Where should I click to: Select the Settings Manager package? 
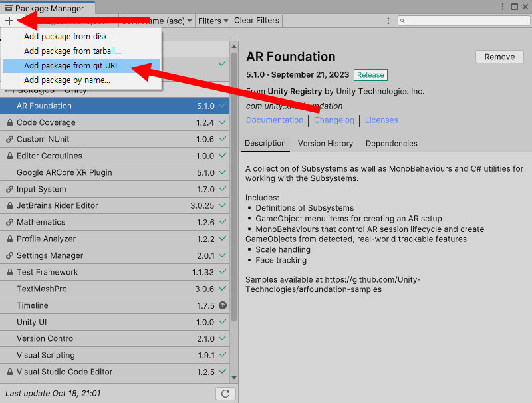pyautogui.click(x=114, y=255)
